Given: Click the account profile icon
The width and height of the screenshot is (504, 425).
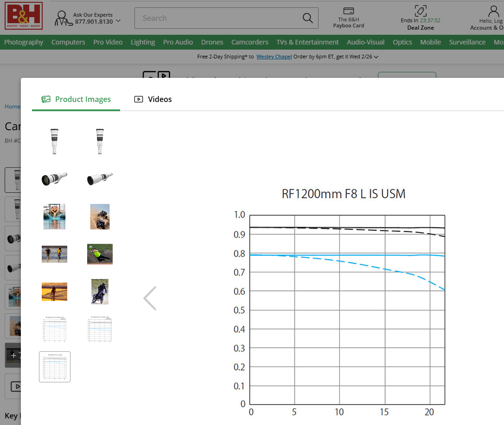Looking at the screenshot, I should (x=494, y=11).
